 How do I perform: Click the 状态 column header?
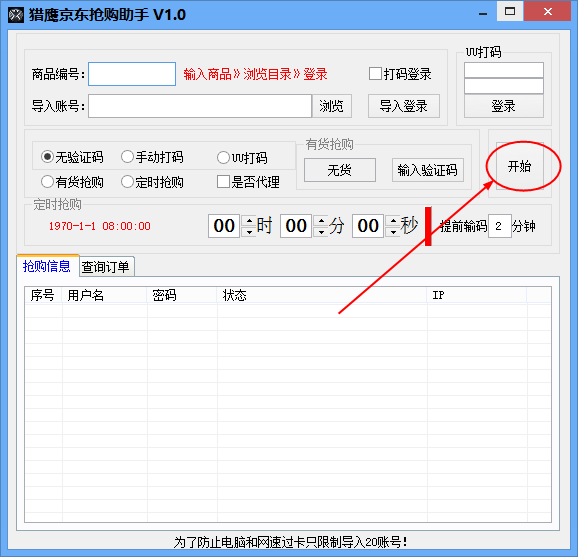(x=322, y=295)
